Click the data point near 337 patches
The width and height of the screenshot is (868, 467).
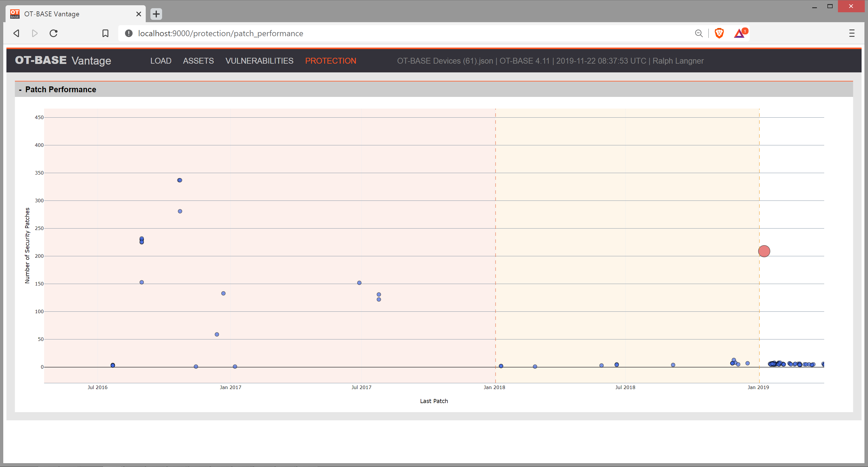(x=180, y=180)
